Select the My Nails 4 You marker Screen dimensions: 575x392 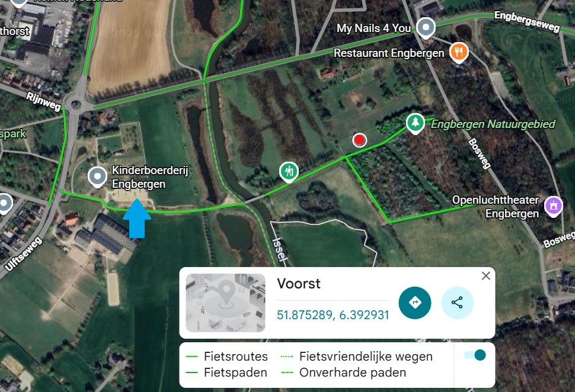426,27
